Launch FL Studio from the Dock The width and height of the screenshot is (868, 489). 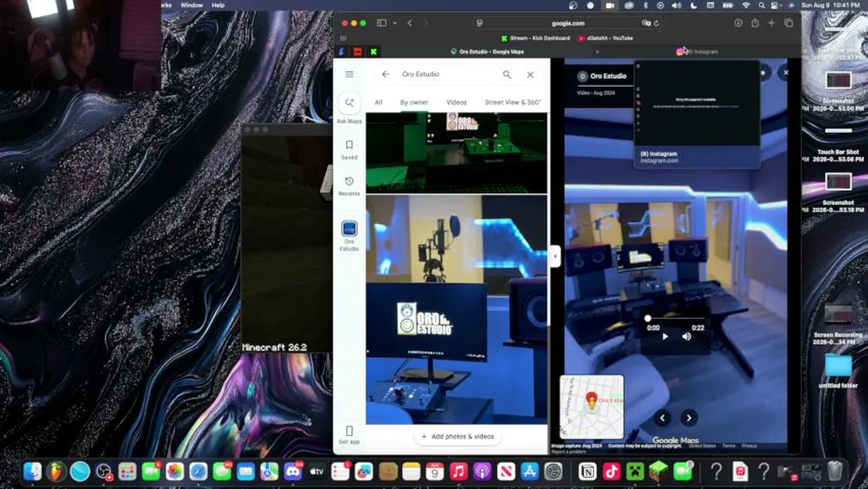[x=56, y=471]
